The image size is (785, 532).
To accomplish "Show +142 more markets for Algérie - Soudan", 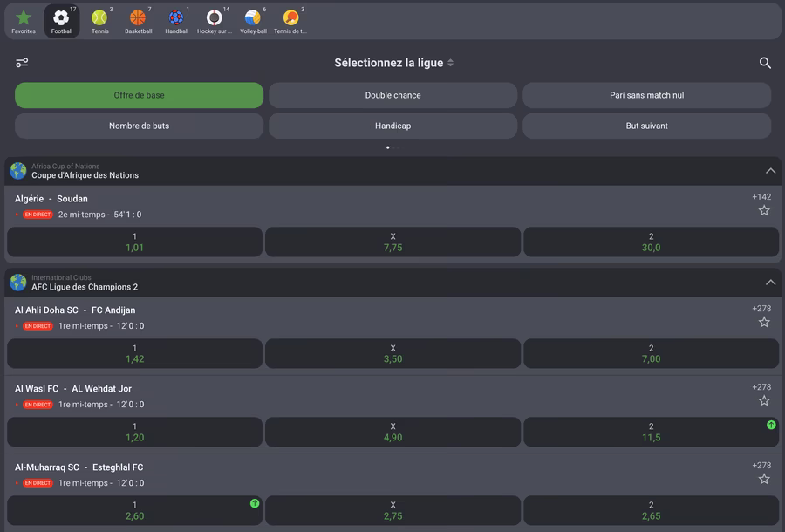I will tap(761, 197).
